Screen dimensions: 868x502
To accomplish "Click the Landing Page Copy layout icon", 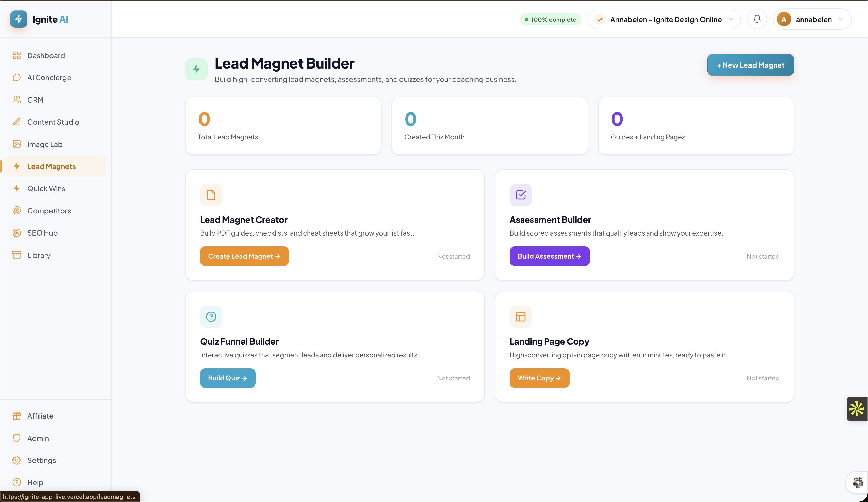I will (x=521, y=317).
